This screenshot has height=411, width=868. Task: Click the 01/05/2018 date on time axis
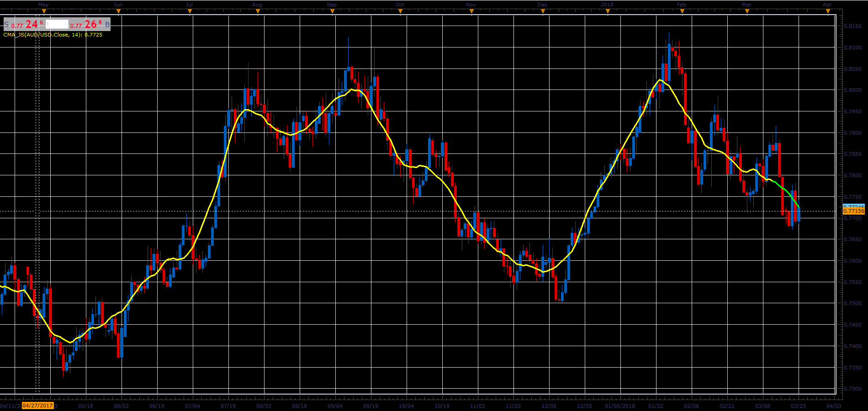620,406
